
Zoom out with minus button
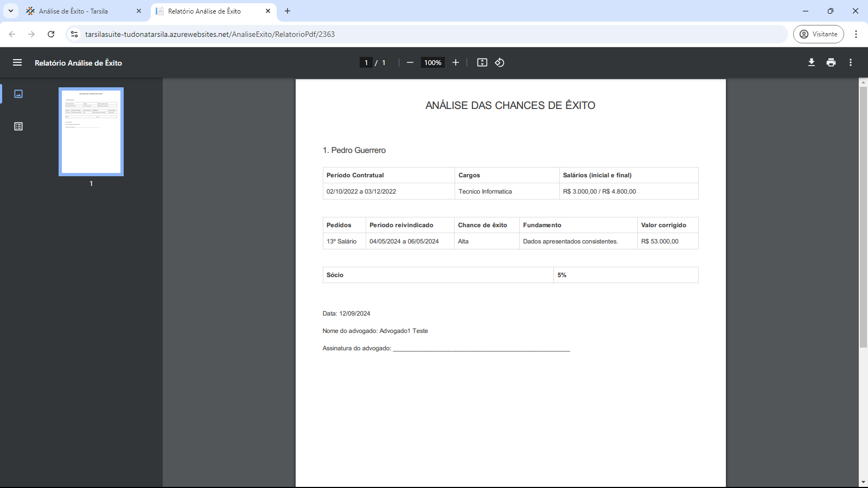coord(410,62)
